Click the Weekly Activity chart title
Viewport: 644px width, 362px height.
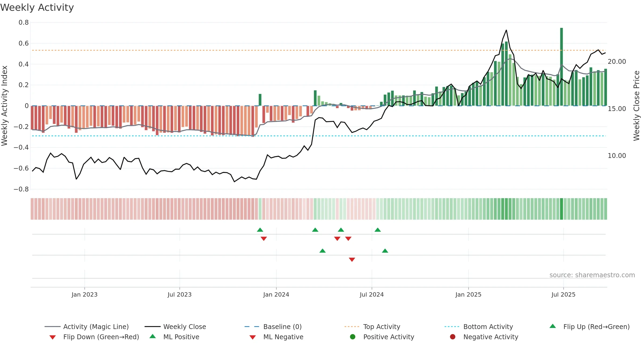click(x=37, y=8)
